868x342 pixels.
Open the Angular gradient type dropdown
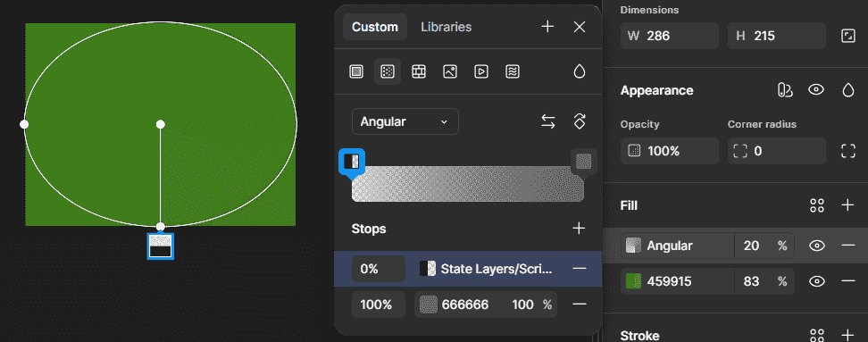405,121
